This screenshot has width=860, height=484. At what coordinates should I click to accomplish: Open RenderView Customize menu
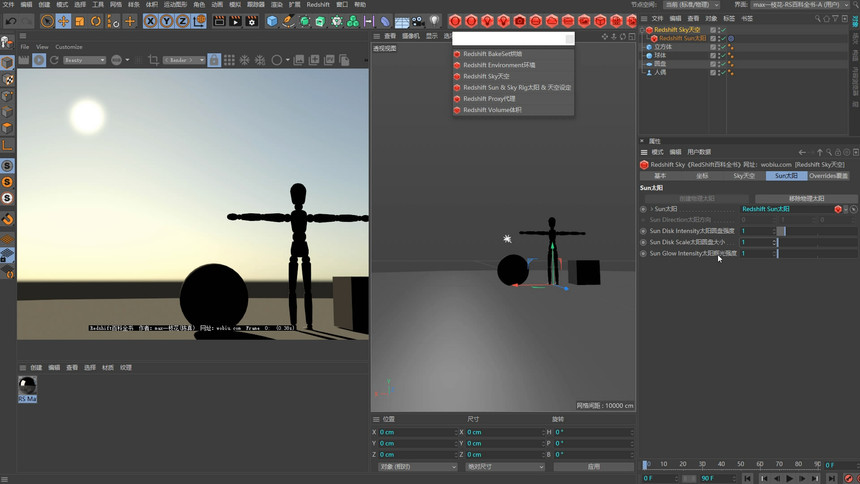pyautogui.click(x=69, y=47)
